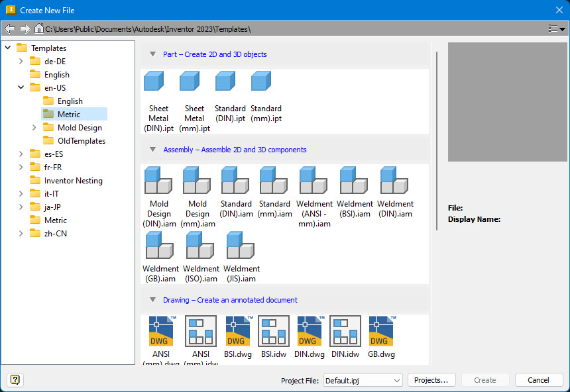The width and height of the screenshot is (570, 392).
Task: Open the Project File dropdown
Action: [398, 379]
